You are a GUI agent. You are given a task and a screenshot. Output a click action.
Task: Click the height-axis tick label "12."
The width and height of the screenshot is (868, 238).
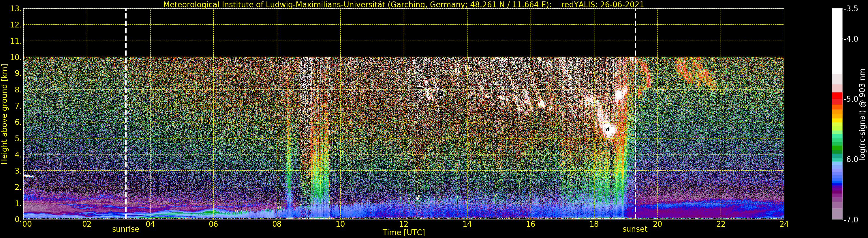coord(16,25)
